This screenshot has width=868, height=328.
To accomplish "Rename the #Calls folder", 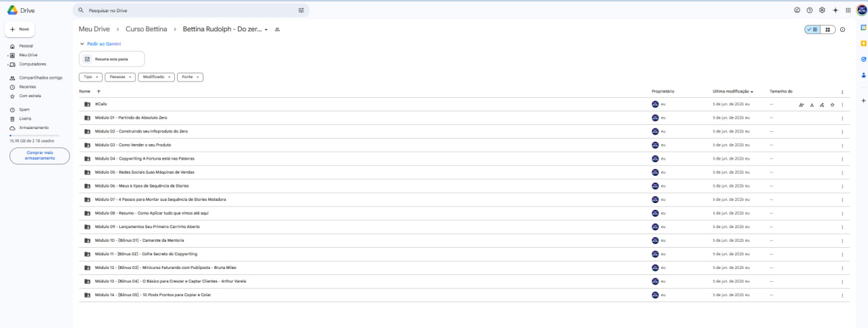I will (x=822, y=105).
